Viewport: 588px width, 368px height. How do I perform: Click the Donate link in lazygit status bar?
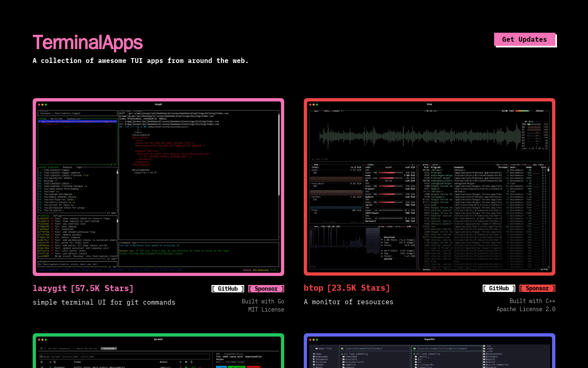[247, 270]
